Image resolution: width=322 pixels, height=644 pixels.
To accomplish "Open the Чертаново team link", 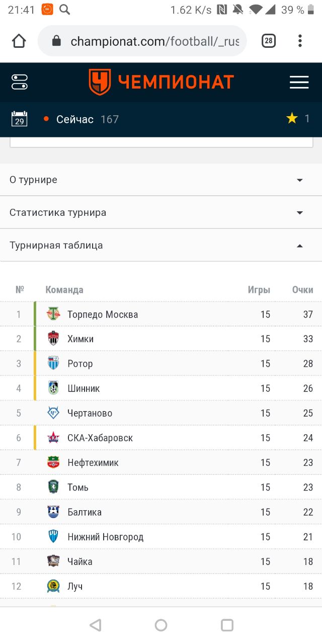I will (90, 413).
